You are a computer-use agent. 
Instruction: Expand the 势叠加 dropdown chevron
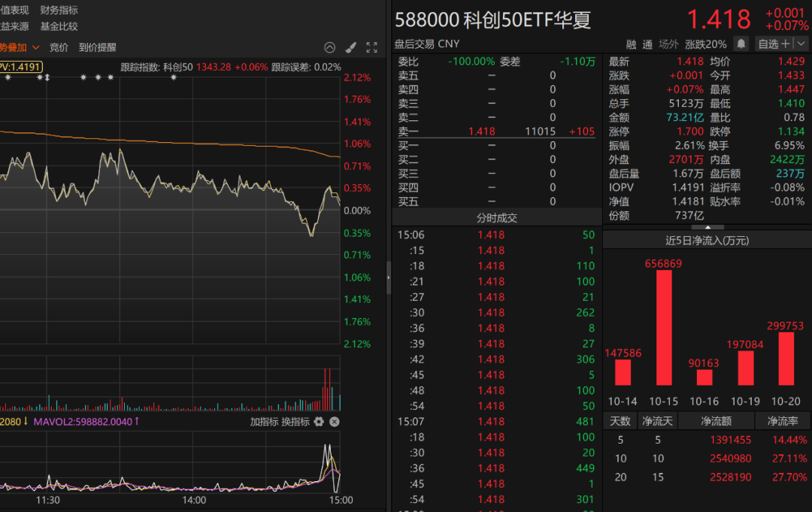point(36,47)
